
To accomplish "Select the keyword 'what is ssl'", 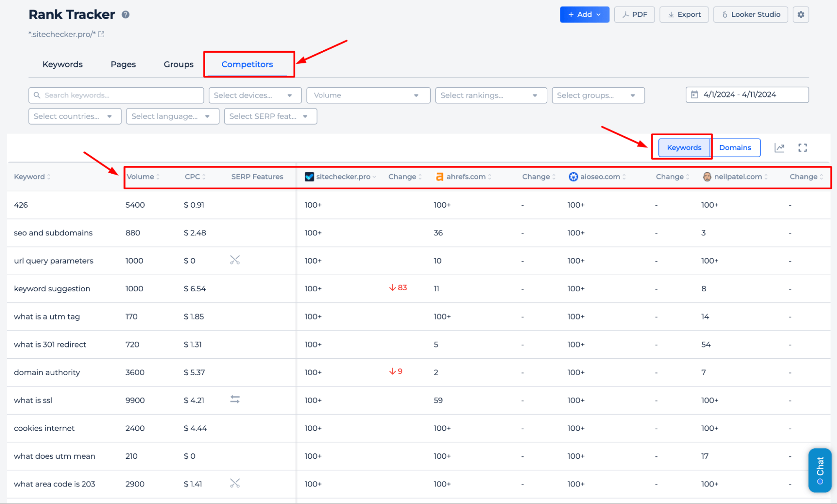I will (33, 400).
